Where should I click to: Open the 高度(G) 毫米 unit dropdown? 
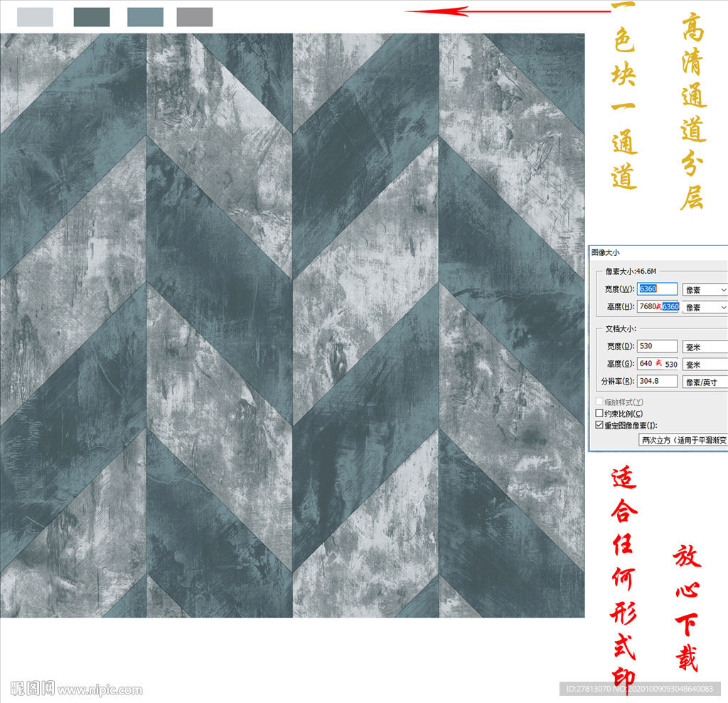tap(705, 365)
